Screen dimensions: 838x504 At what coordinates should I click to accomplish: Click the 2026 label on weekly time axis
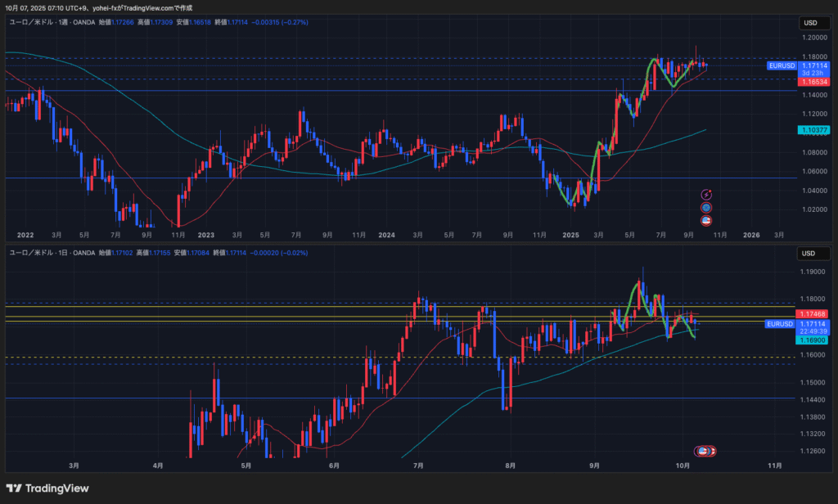click(x=750, y=235)
